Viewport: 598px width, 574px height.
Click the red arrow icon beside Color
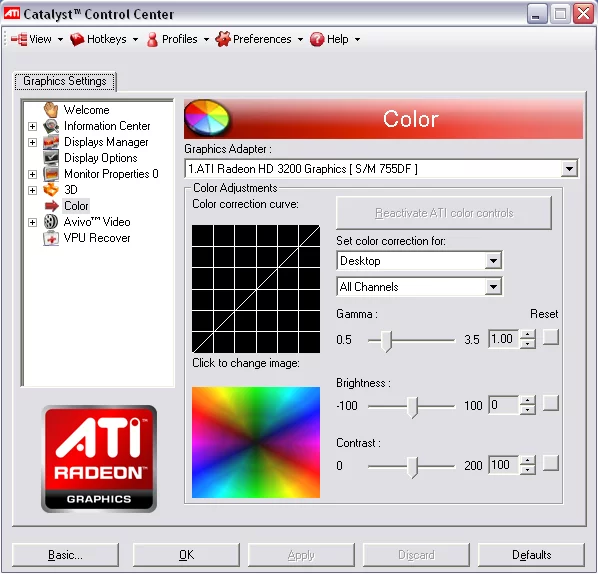(51, 206)
